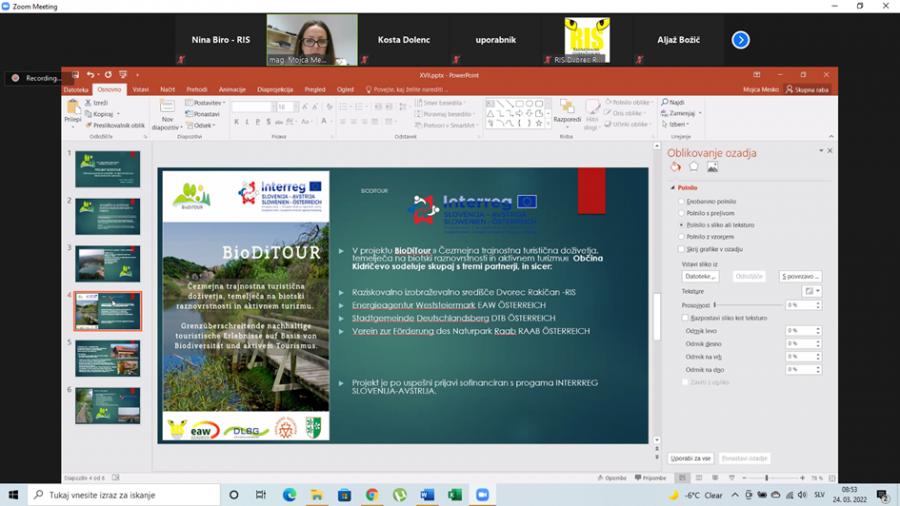Pick the triangle shape in shapes gallery

click(x=490, y=114)
